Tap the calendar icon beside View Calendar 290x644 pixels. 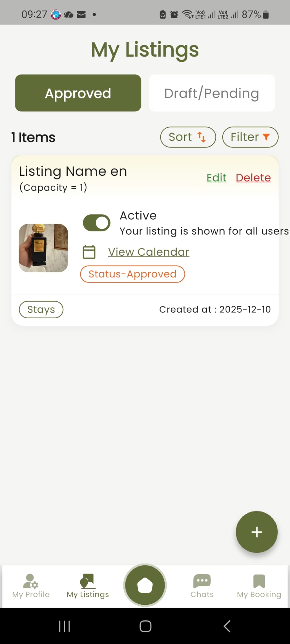pyautogui.click(x=89, y=252)
